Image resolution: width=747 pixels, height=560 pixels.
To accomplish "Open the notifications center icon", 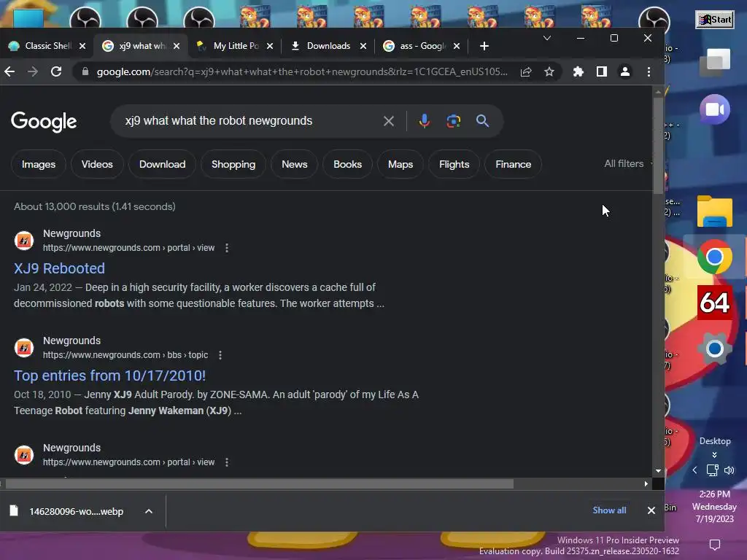I will (x=715, y=544).
